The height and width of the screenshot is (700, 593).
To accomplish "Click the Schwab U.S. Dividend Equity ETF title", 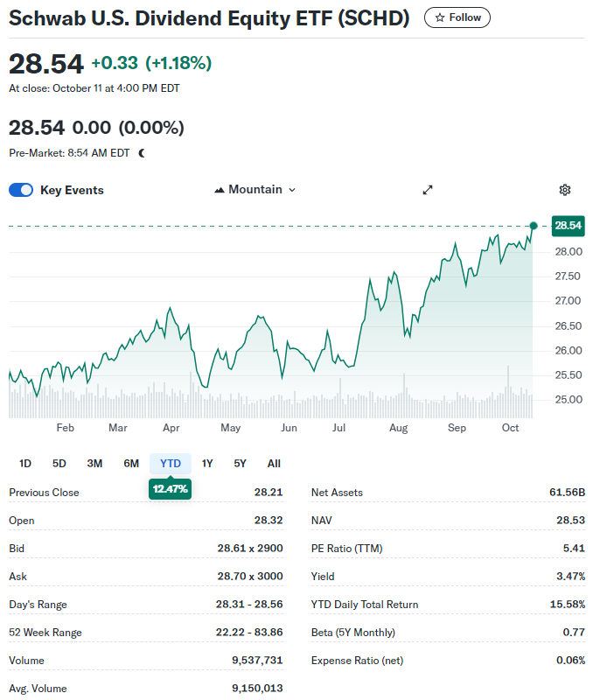I will pyautogui.click(x=209, y=18).
